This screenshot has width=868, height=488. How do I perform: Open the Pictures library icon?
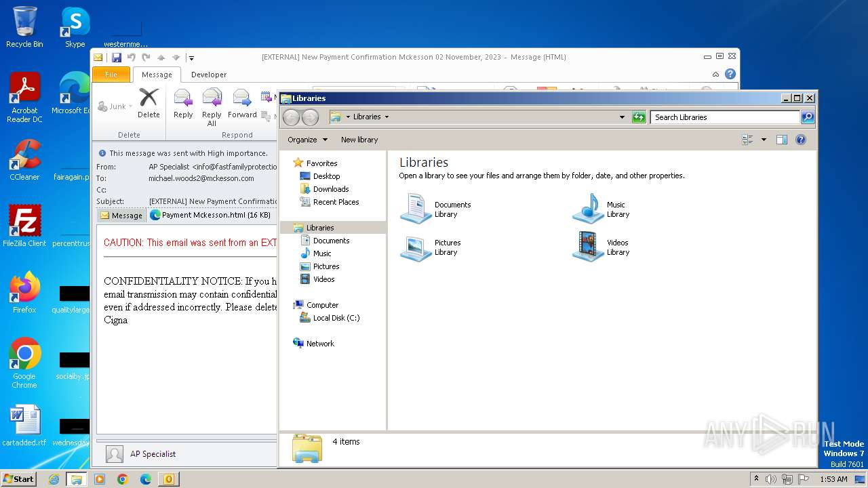[416, 247]
